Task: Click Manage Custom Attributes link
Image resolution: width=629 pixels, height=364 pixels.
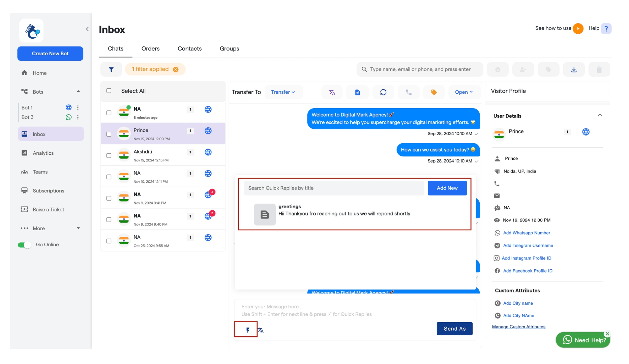Action: click(x=518, y=327)
